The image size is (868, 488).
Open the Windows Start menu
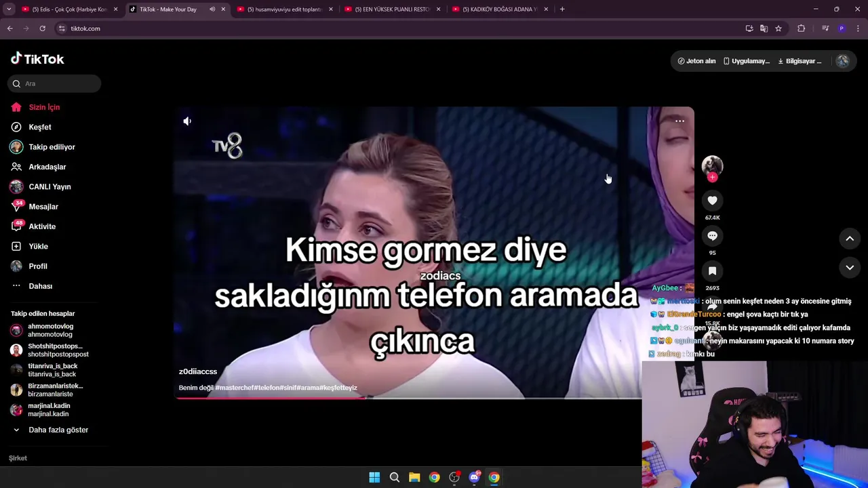pyautogui.click(x=374, y=477)
